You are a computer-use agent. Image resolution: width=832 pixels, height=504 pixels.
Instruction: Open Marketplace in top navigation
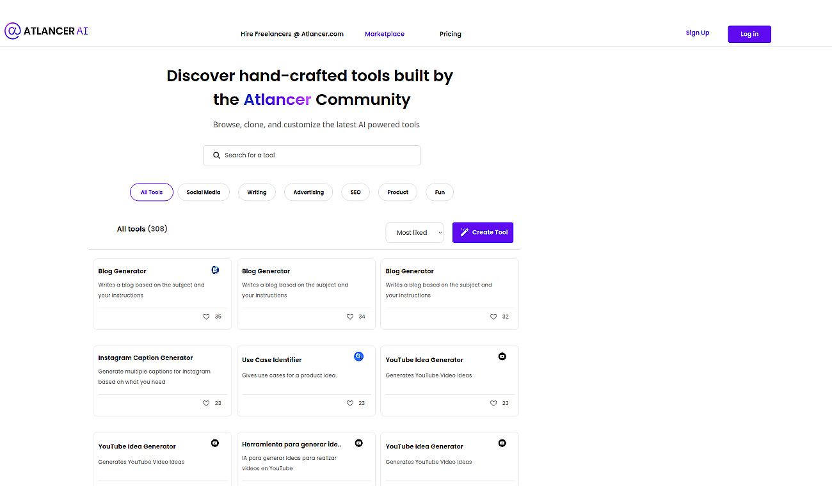tap(385, 34)
